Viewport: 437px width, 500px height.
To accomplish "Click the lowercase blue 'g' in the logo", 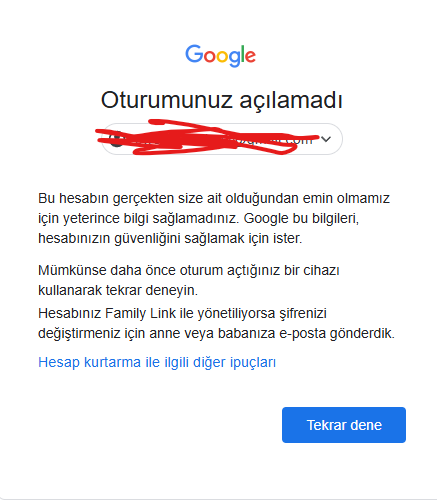I will pos(235,59).
